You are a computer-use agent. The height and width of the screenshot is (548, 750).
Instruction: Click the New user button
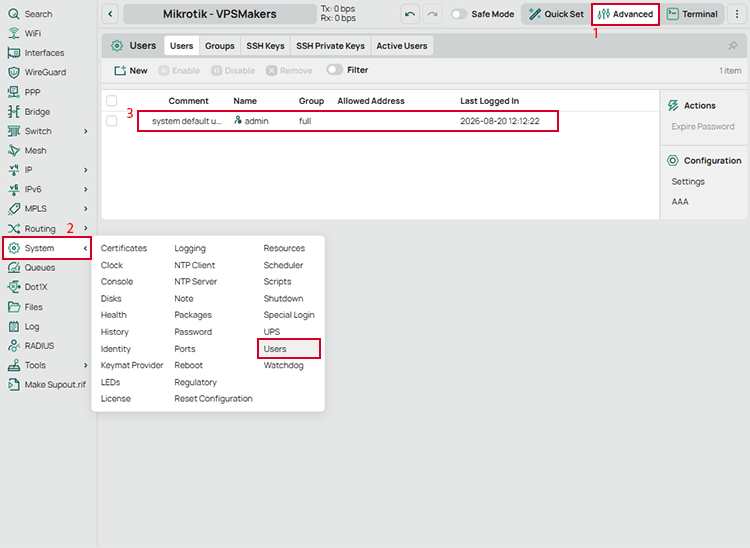[x=131, y=70]
